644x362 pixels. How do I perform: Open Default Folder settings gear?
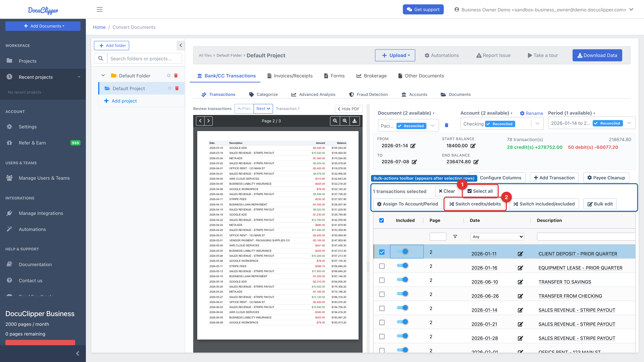coord(169,75)
